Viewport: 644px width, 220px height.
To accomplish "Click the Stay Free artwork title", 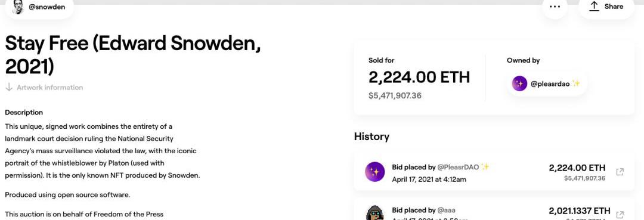I will click(x=132, y=55).
